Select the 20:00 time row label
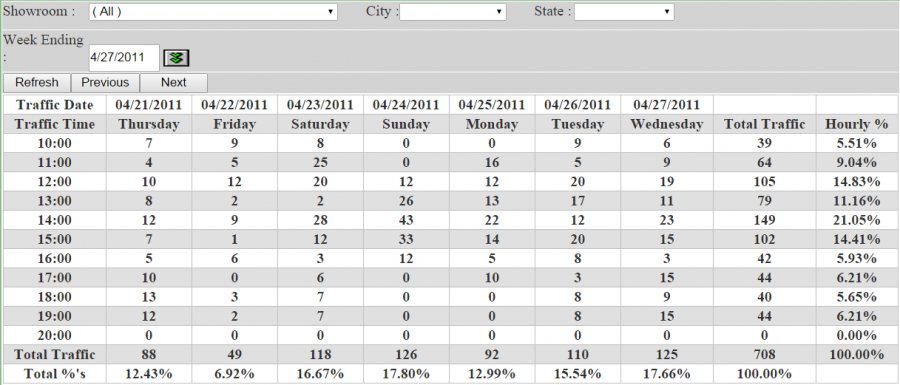Viewport: 900px width, 385px height. click(x=55, y=336)
